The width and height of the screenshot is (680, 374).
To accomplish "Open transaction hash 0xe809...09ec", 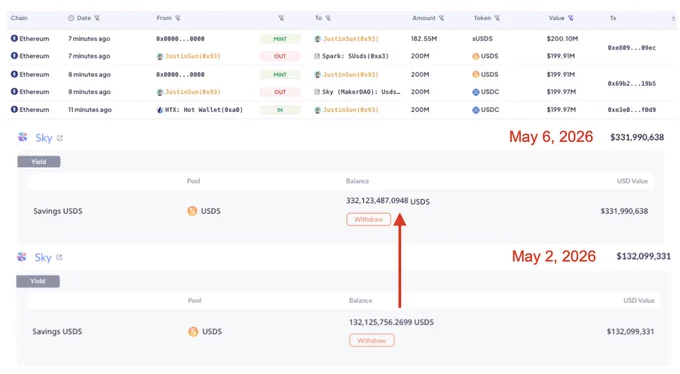I will tap(631, 48).
